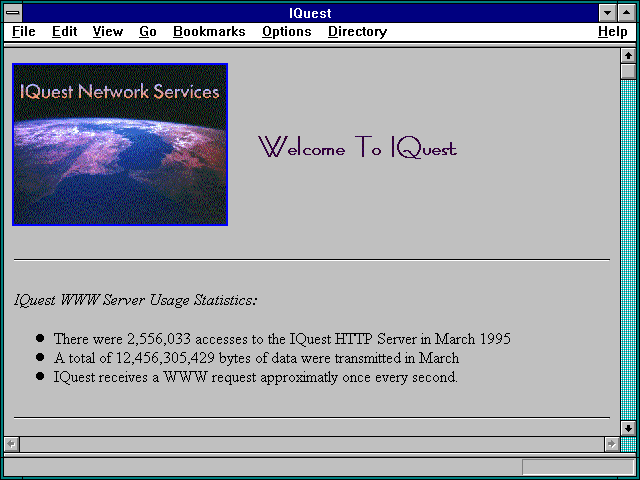Viewport: 640px width, 480px height.
Task: Click the vertical scrollbar track below thumb
Action: pyautogui.click(x=628, y=250)
